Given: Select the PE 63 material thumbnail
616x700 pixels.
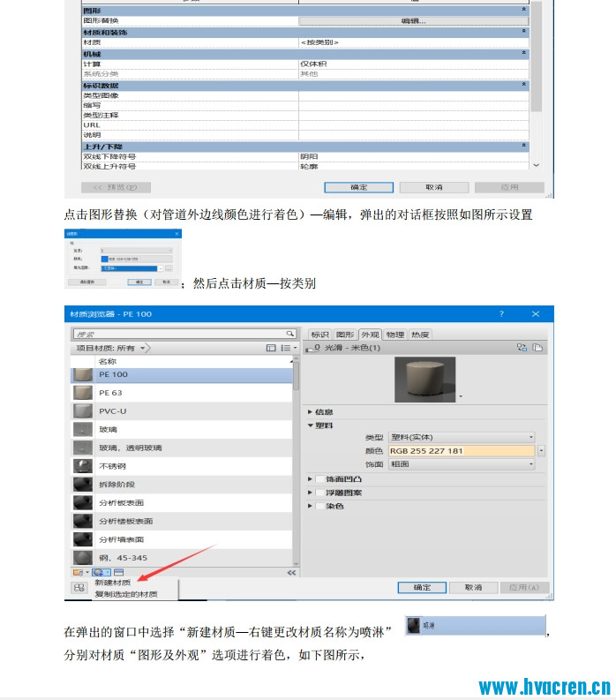Looking at the screenshot, I should (x=83, y=393).
